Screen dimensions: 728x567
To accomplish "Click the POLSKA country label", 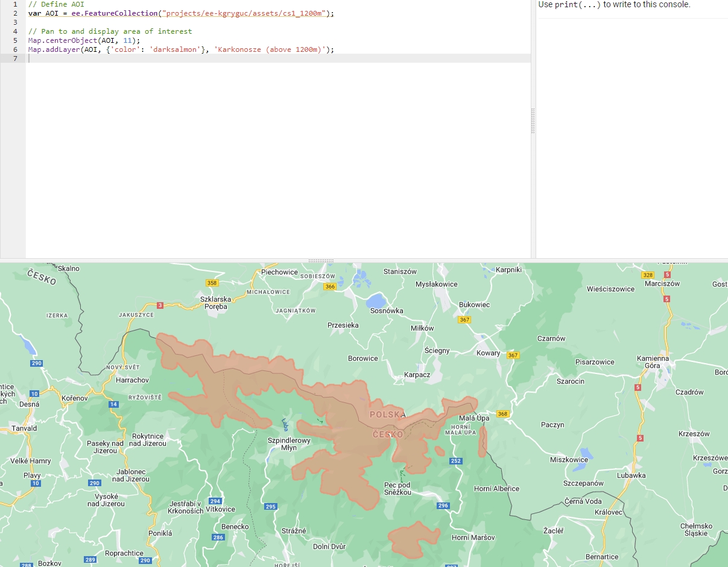I will (387, 414).
